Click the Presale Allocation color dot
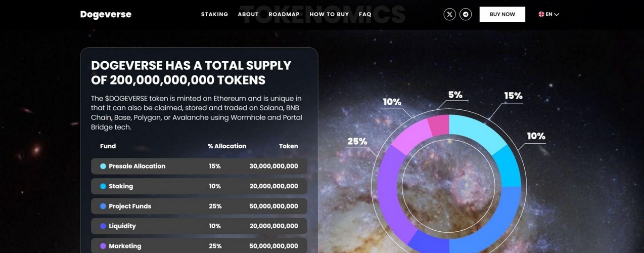Screen dimensions: 644x253 pyautogui.click(x=103, y=166)
